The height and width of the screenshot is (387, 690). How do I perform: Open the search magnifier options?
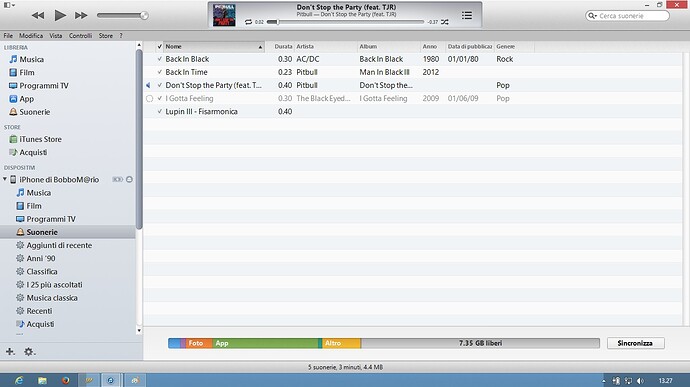[592, 16]
